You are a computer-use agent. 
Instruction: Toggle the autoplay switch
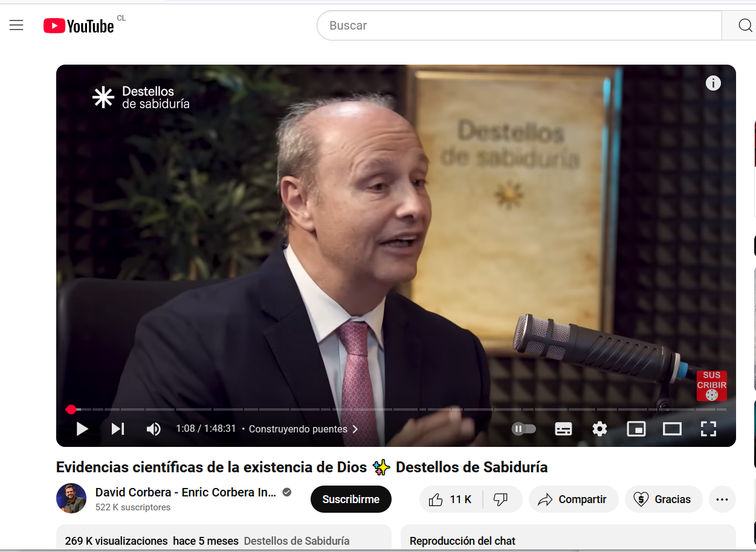(x=524, y=429)
